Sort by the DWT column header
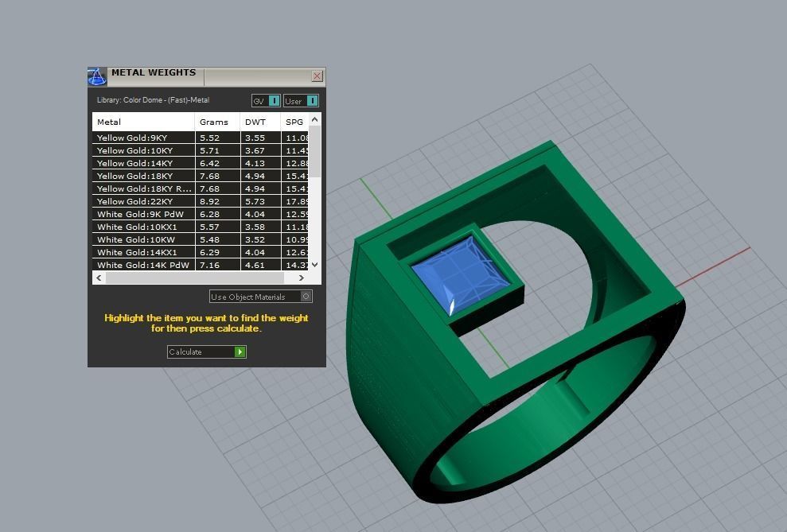Screen dimensions: 787x532 coord(260,122)
